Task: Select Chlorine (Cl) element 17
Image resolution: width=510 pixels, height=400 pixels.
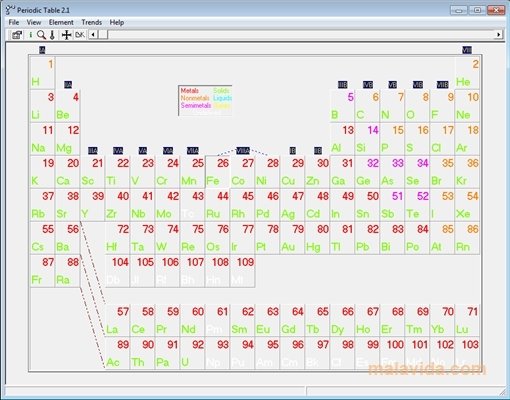Action: [442, 139]
